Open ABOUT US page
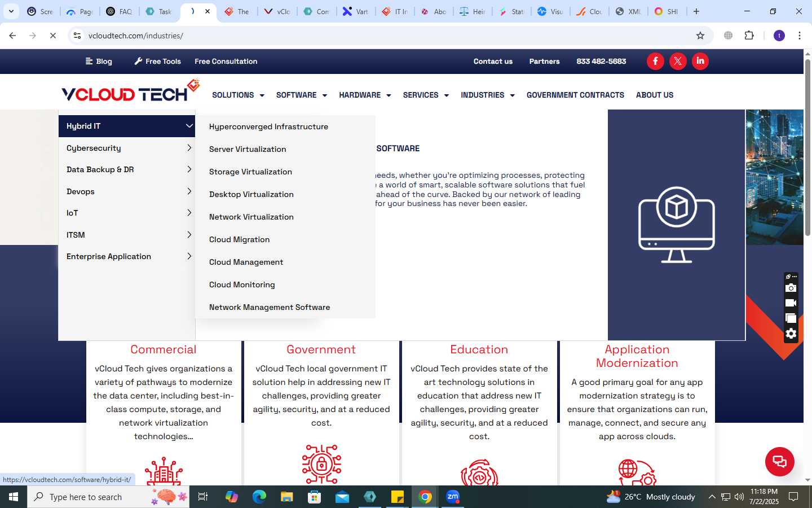The image size is (812, 508). (655, 95)
